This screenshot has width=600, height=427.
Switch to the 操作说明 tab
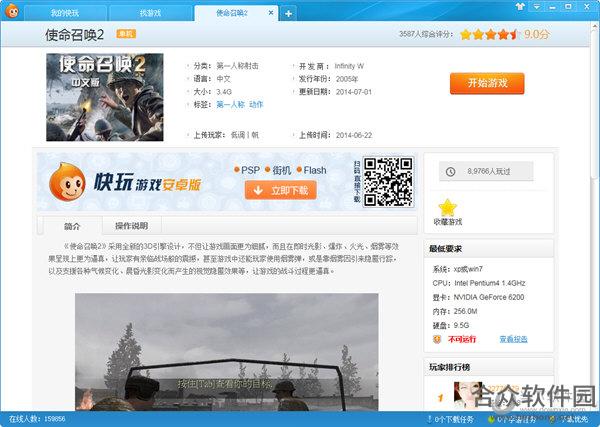132,226
